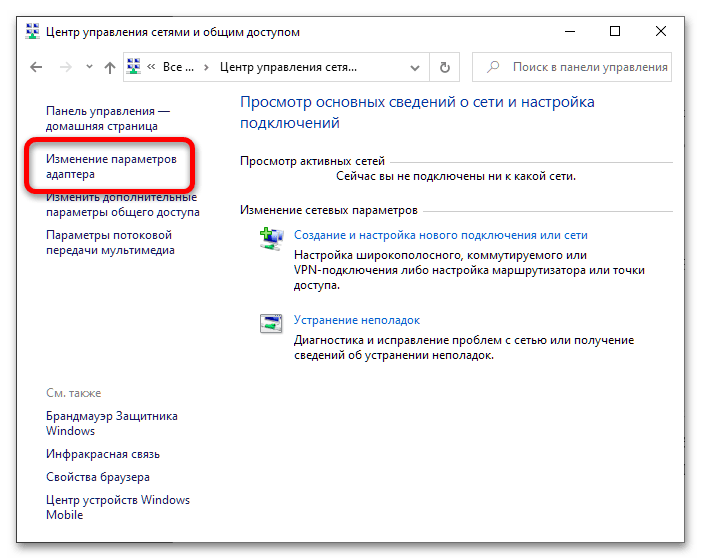Click the Forward navigation arrow
The image size is (701, 559).
(x=66, y=68)
